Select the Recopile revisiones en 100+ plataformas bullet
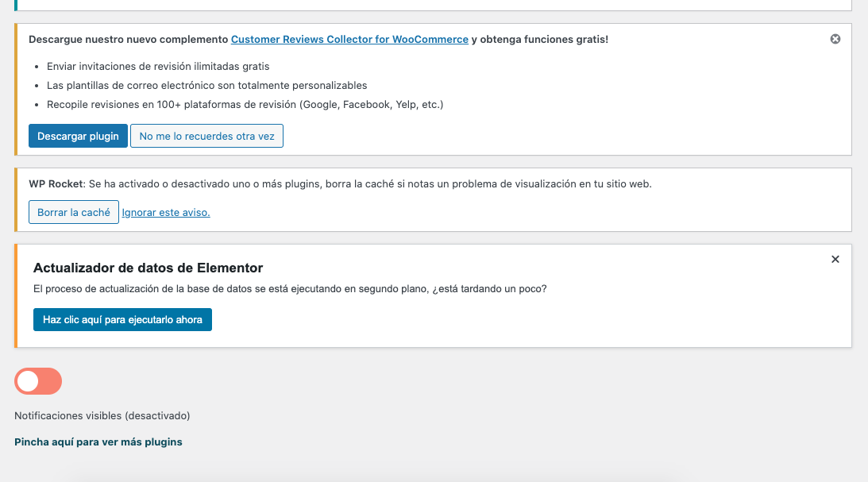868x482 pixels. pos(245,104)
